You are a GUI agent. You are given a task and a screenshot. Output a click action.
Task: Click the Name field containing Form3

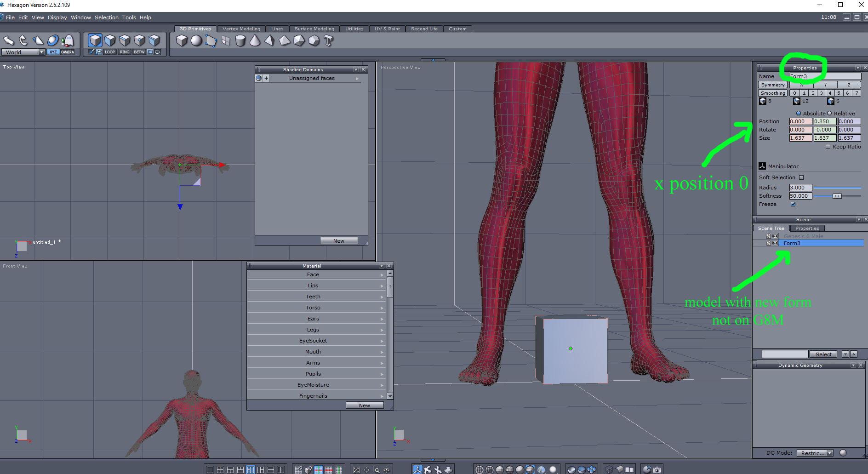coord(825,76)
